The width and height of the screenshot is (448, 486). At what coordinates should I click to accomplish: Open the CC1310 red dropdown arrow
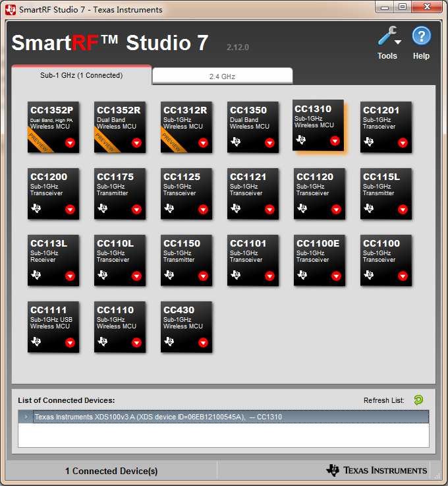[x=335, y=141]
